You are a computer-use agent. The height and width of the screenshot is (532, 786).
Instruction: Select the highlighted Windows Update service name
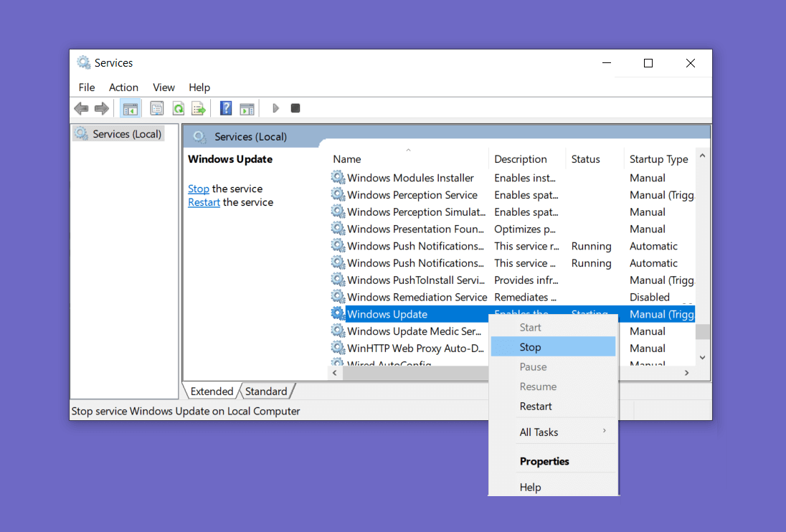click(x=387, y=314)
